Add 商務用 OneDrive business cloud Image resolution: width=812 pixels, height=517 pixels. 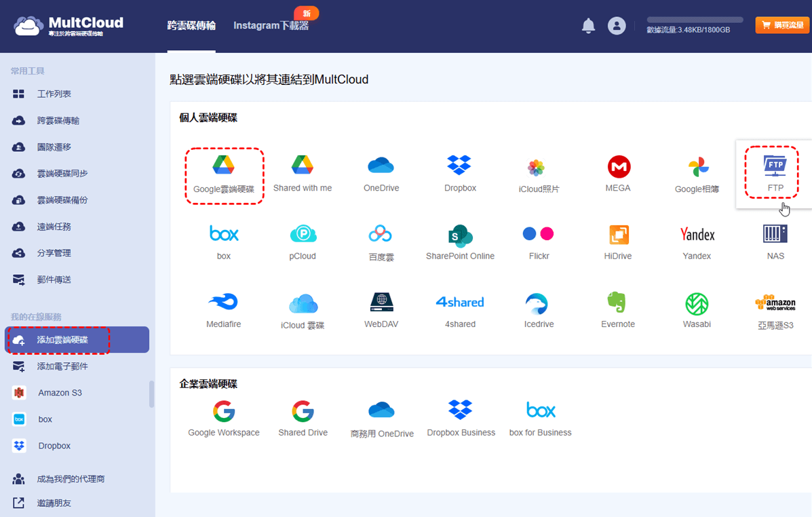pyautogui.click(x=382, y=410)
